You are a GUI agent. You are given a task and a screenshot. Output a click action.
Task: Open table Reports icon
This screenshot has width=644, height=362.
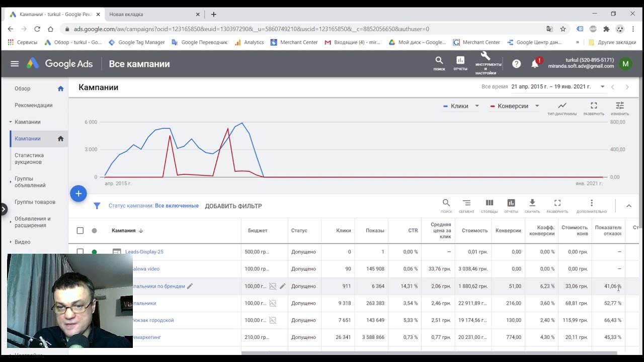click(x=511, y=206)
